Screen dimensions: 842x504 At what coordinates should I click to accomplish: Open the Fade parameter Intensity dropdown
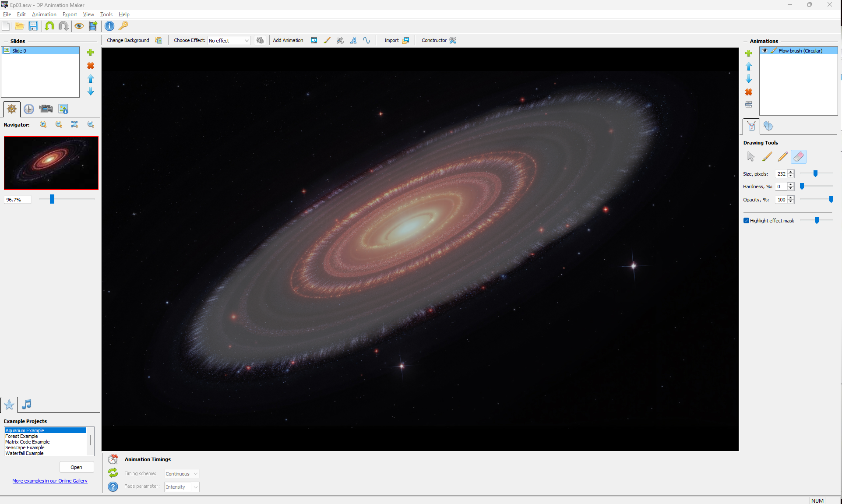(x=182, y=487)
